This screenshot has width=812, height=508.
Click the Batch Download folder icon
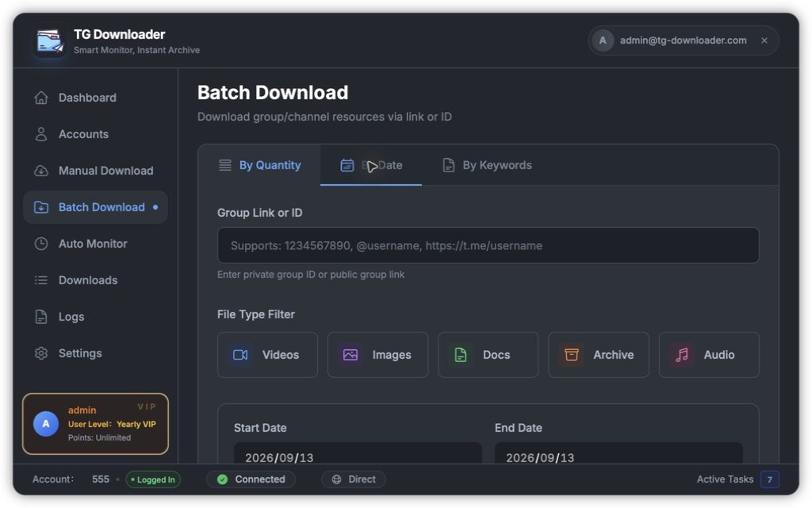41,207
